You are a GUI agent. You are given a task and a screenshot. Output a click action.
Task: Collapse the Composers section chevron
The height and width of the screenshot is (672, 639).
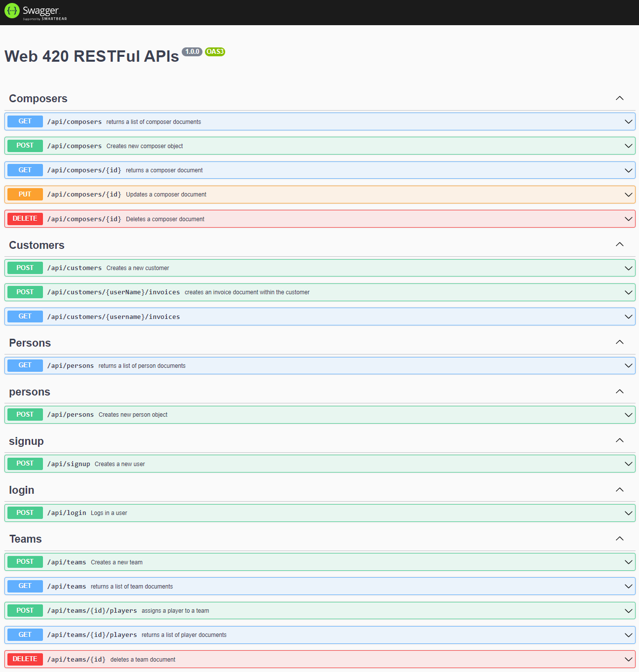click(x=619, y=98)
